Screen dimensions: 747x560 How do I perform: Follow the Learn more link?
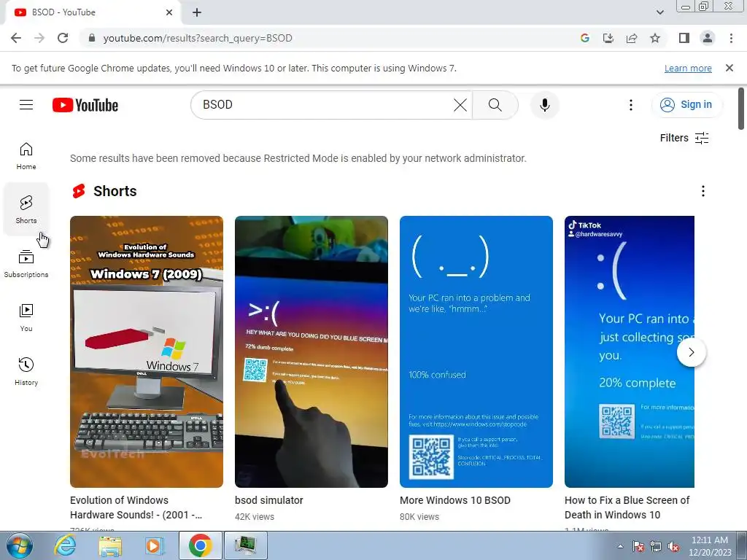point(688,68)
